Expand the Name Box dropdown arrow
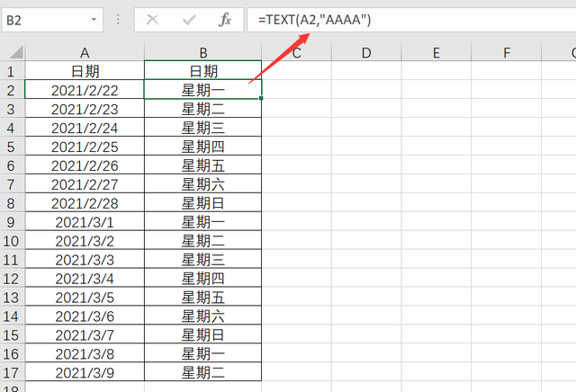Viewport: 576px width, 392px height. pyautogui.click(x=94, y=20)
